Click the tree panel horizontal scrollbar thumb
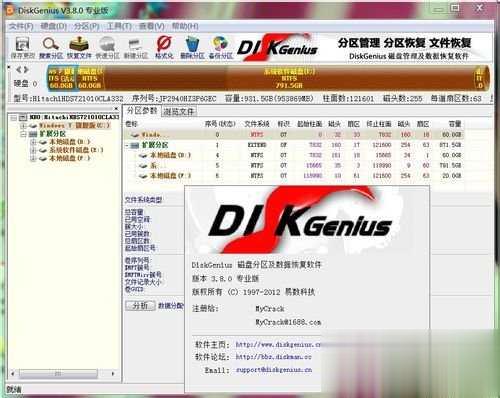The height and width of the screenshot is (398, 500). [x=58, y=374]
